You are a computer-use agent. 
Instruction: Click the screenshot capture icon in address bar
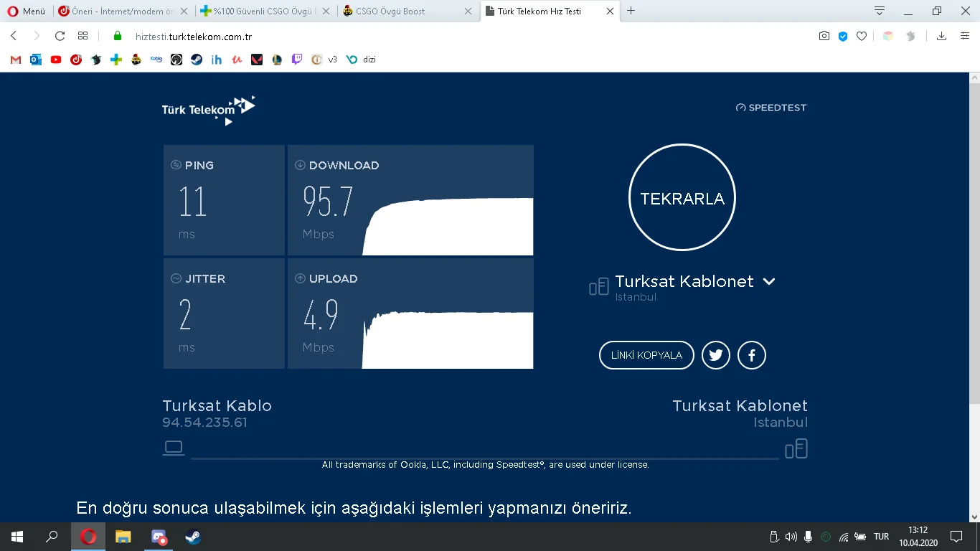tap(824, 35)
